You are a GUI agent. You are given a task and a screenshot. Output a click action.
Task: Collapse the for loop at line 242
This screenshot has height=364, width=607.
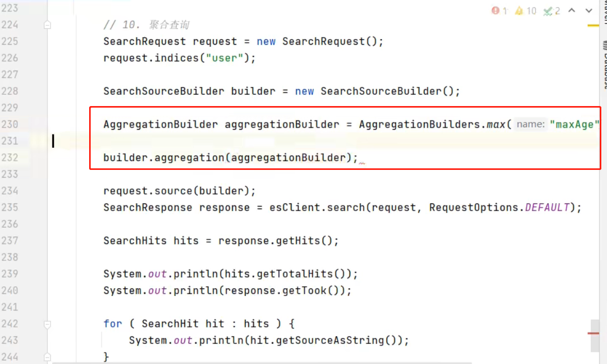[x=47, y=324]
